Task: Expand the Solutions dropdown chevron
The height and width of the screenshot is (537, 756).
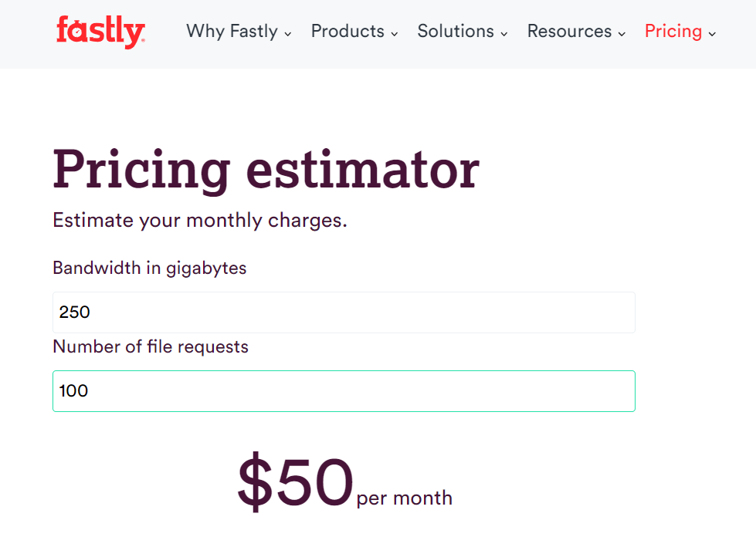Action: coord(504,34)
